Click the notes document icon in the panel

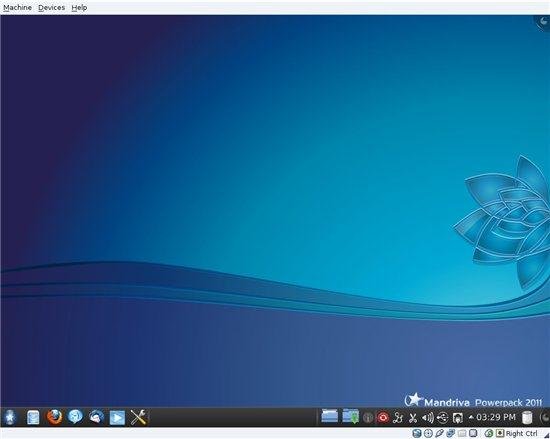[33, 418]
